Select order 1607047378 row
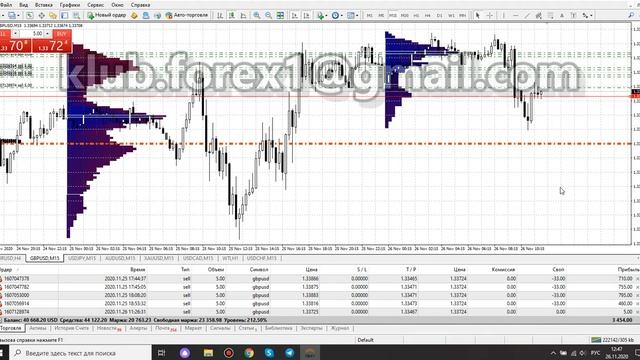This screenshot has height=360, width=640. [320, 279]
